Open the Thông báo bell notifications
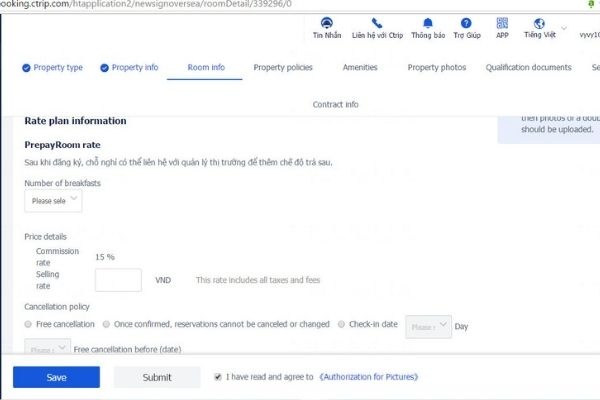The image size is (600, 400). (x=428, y=23)
